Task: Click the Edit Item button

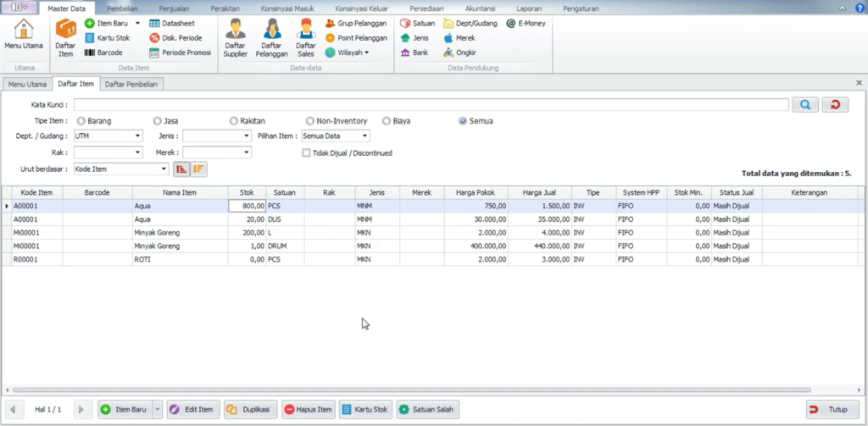Action: (192, 410)
